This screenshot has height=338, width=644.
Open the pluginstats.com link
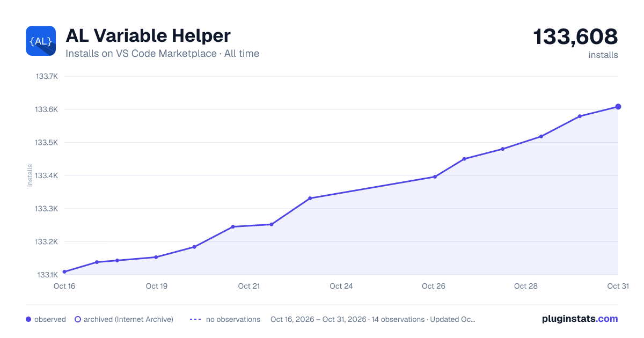tap(580, 319)
